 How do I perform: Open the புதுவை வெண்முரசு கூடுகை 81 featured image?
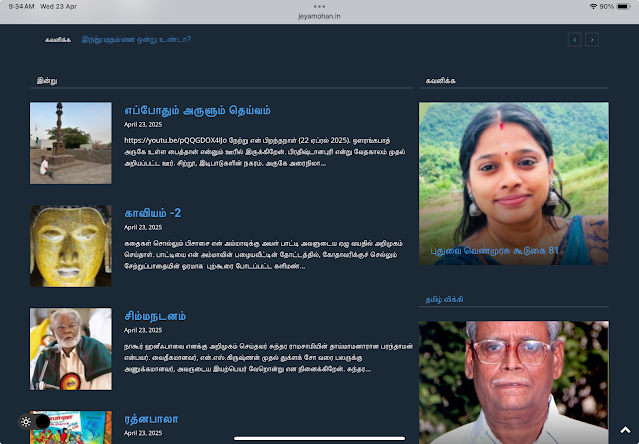pos(513,183)
